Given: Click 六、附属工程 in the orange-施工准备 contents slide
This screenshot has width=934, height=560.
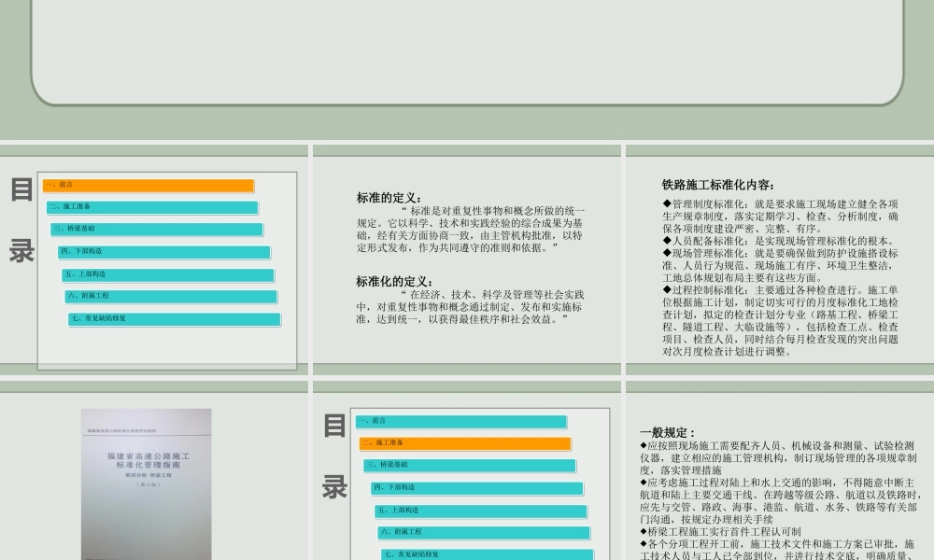Looking at the screenshot, I should (484, 533).
